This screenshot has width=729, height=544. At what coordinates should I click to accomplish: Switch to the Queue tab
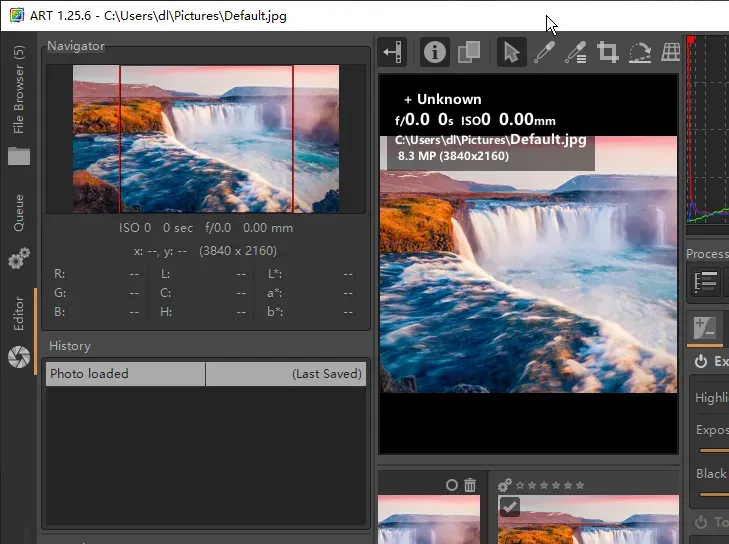pos(18,212)
